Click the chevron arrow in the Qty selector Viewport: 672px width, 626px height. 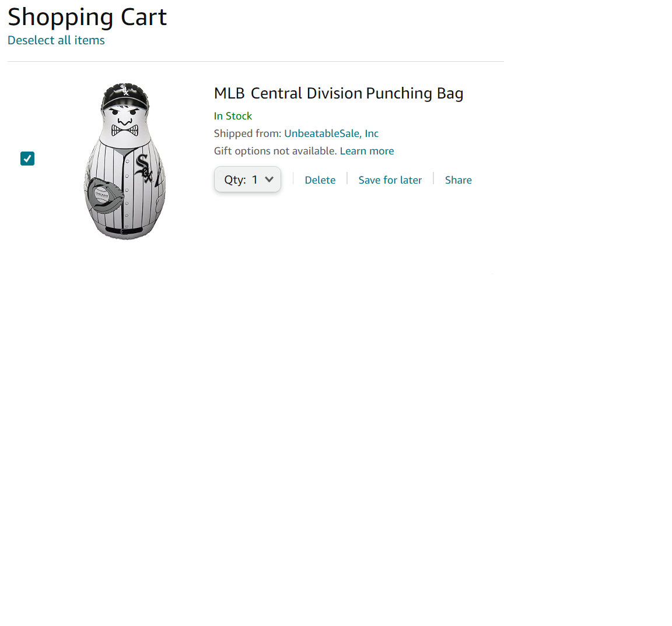pyautogui.click(x=269, y=180)
